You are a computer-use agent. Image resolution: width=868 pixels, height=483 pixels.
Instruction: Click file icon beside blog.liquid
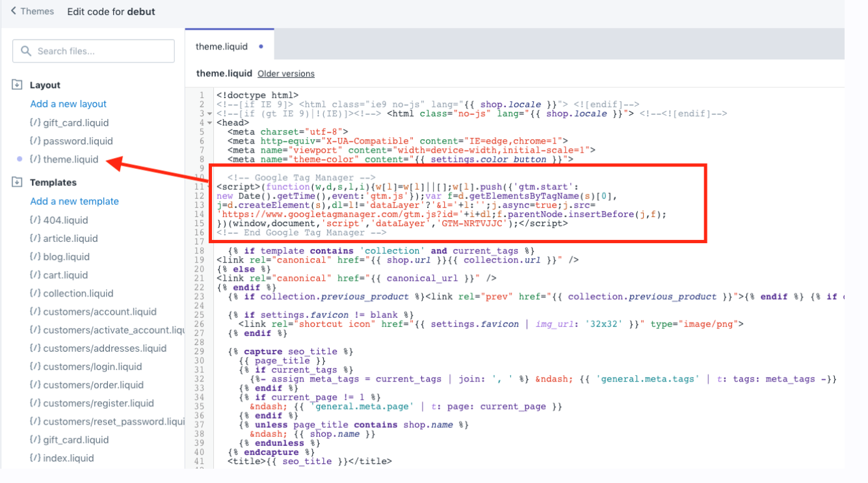click(x=36, y=257)
